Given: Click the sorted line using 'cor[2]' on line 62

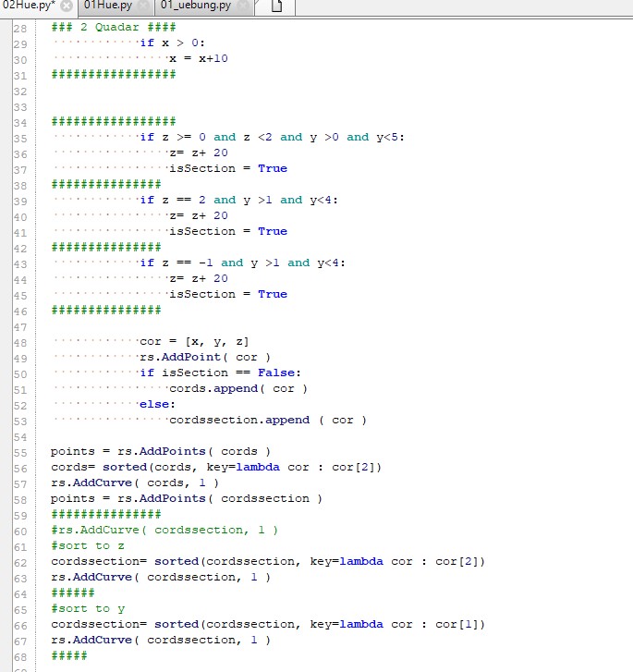Looking at the screenshot, I should [268, 561].
